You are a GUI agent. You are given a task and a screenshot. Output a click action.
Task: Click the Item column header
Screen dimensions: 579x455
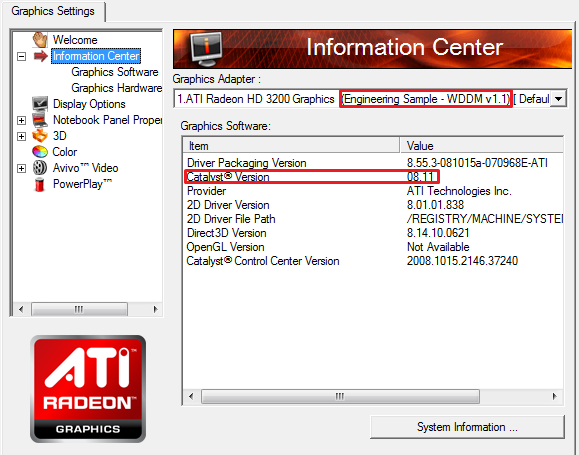coord(291,146)
